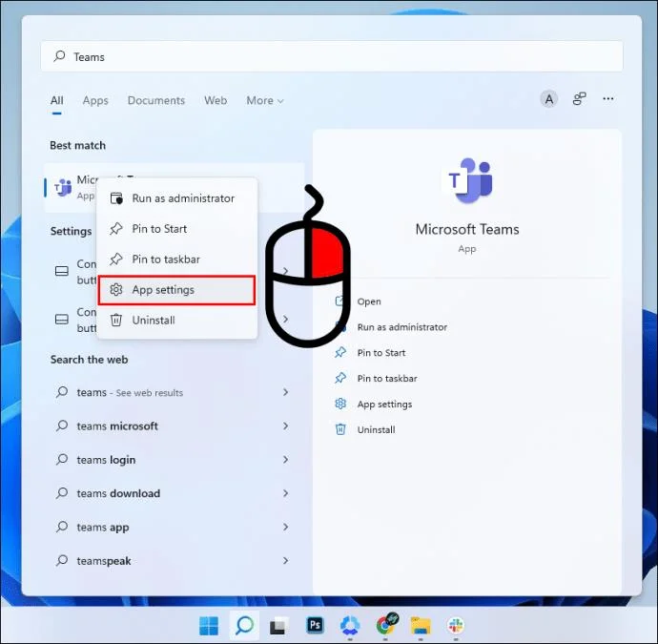The image size is (658, 644).
Task: Click the Microsoft Teams icon in Best match
Action: 63,187
